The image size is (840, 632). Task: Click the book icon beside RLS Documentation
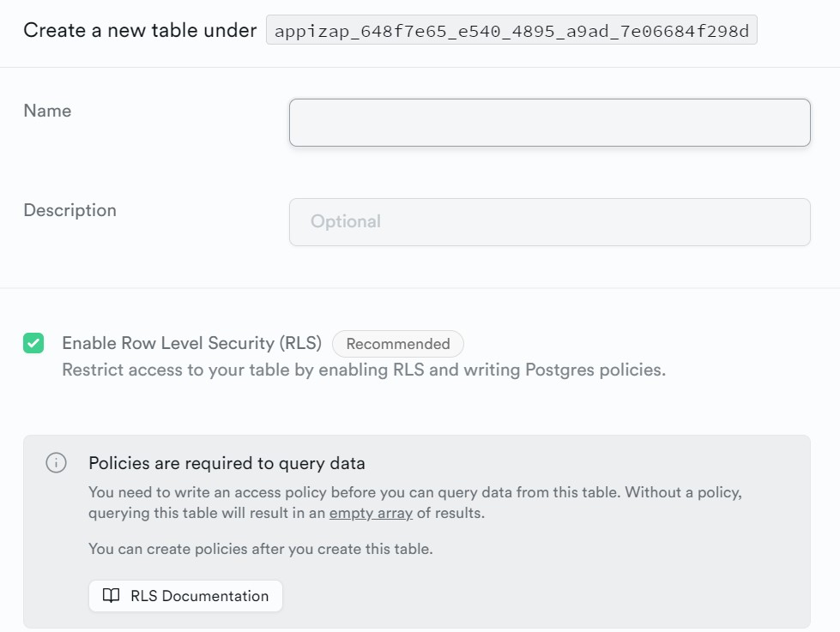click(111, 596)
